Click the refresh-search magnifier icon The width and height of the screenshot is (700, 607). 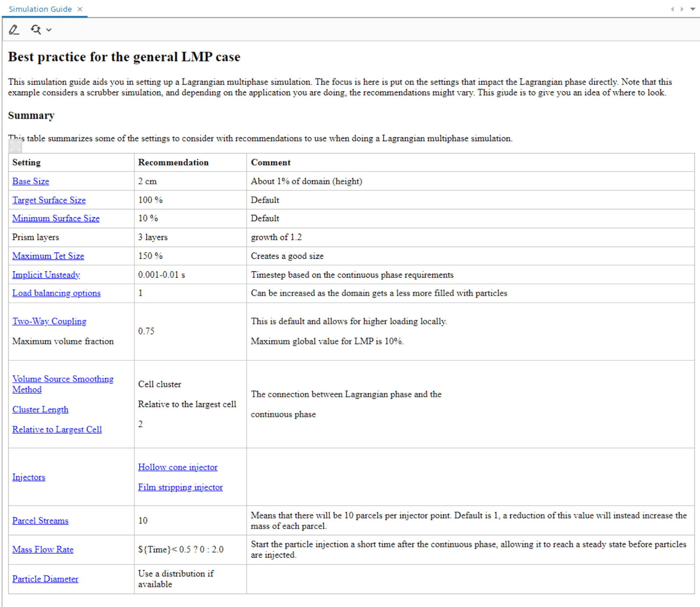[x=36, y=30]
